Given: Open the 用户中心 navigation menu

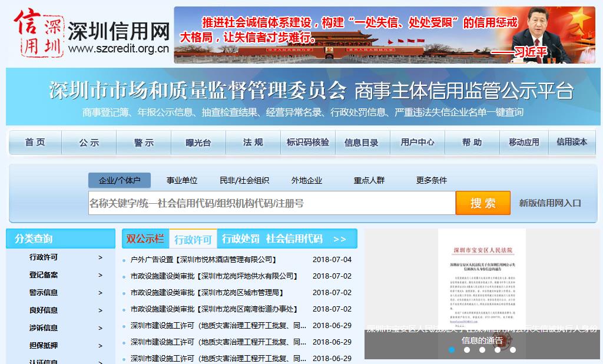Looking at the screenshot, I should [418, 143].
